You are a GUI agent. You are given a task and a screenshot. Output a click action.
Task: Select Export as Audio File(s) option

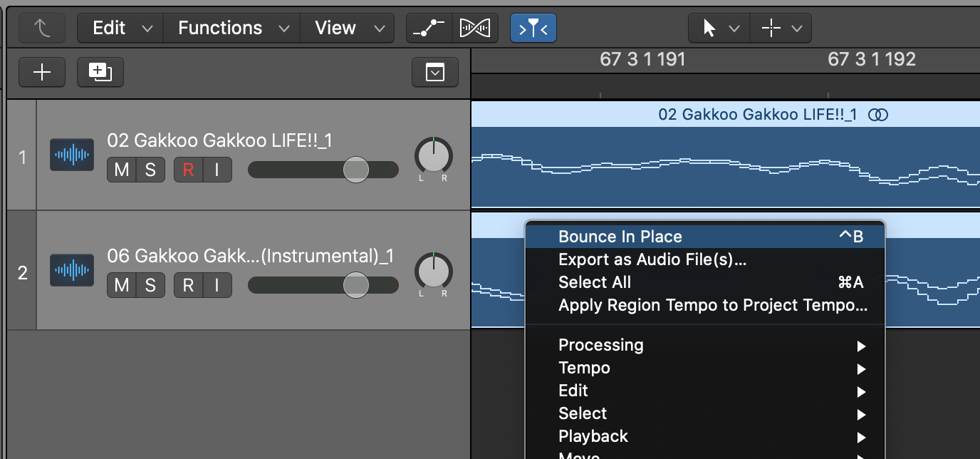click(x=652, y=259)
